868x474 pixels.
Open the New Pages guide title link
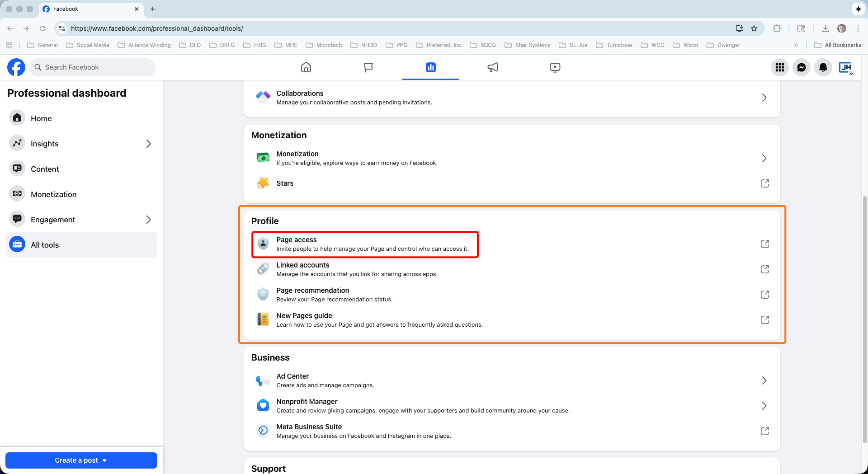pyautogui.click(x=304, y=316)
